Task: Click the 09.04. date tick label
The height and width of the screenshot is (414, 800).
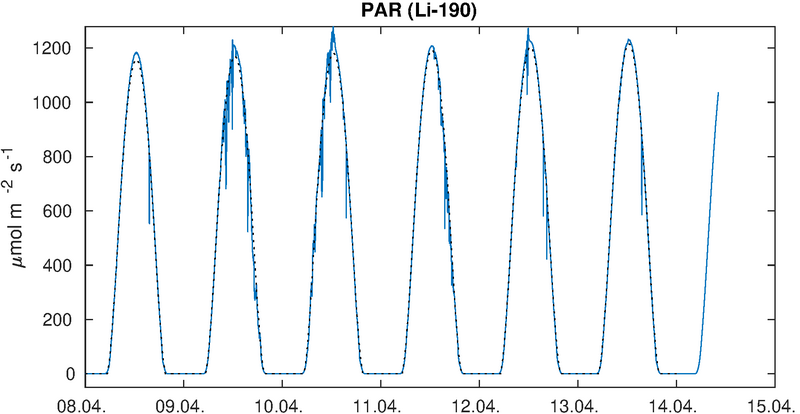Action: tap(183, 403)
